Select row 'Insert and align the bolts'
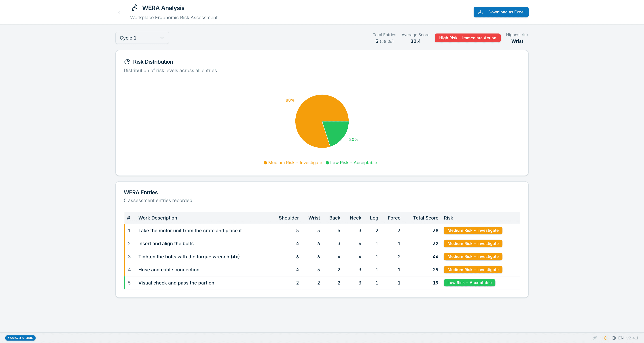 pyautogui.click(x=322, y=244)
